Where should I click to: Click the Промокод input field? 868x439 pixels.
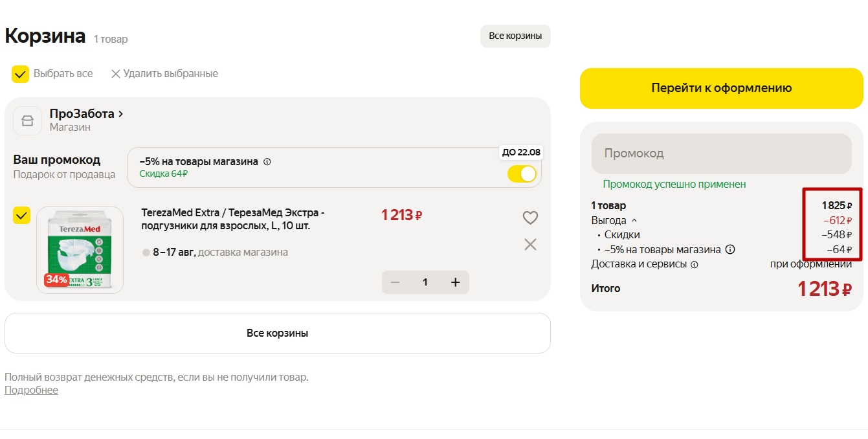721,153
